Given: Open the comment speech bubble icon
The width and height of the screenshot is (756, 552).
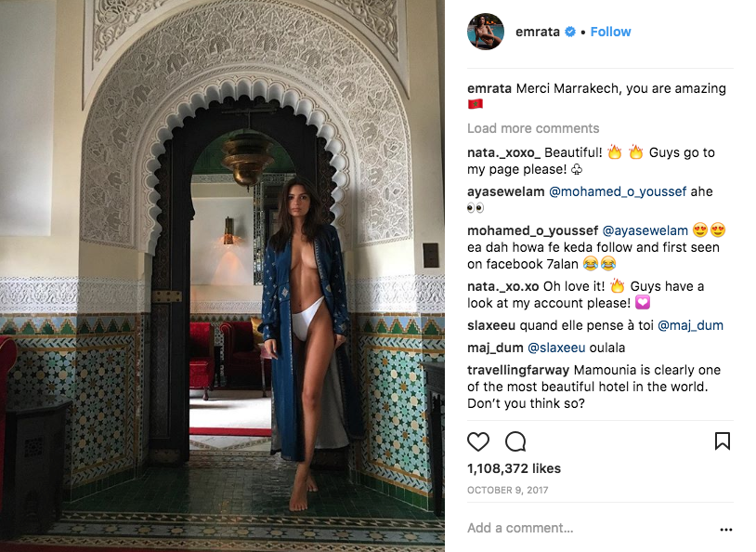Looking at the screenshot, I should click(x=515, y=441).
